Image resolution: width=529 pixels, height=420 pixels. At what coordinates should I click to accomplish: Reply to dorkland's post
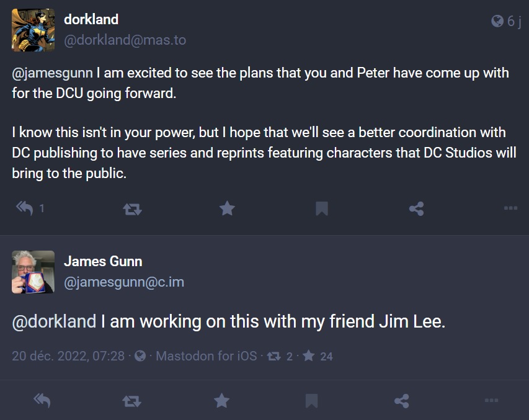pos(25,208)
